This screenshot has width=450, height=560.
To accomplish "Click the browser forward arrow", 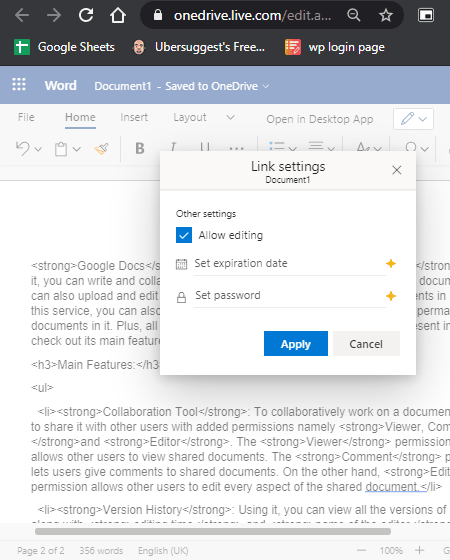I will click(54, 15).
